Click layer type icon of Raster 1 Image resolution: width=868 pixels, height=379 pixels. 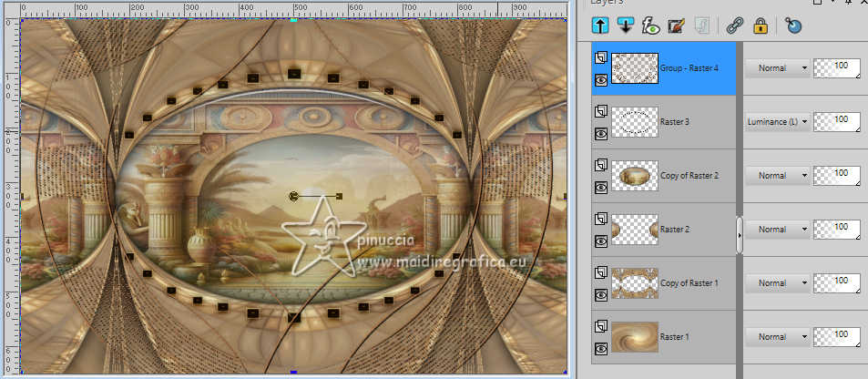point(600,326)
